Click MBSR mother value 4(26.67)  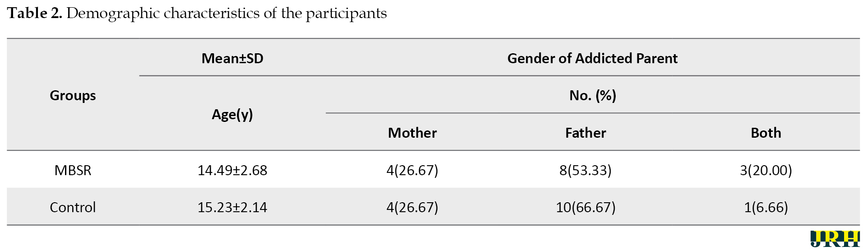412,170
